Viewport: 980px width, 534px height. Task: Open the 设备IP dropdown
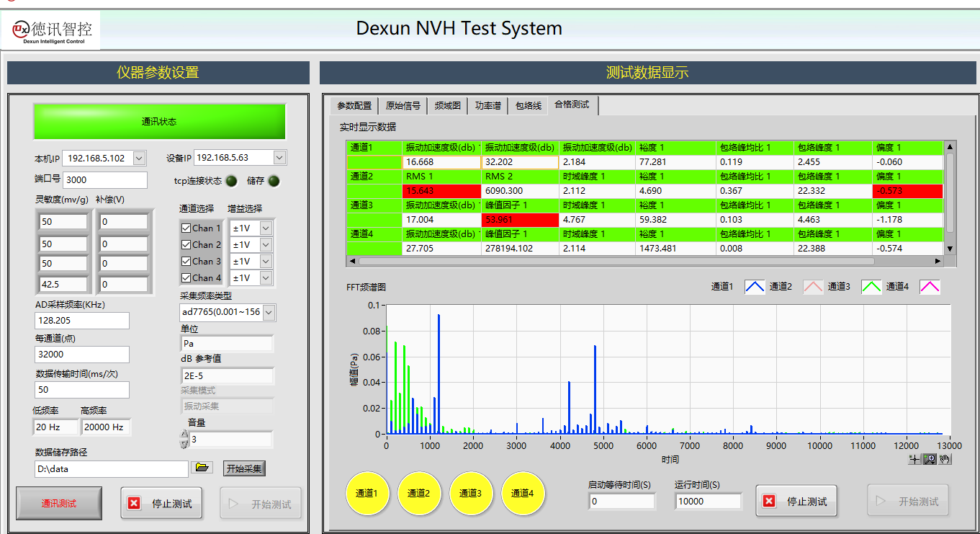coord(279,158)
